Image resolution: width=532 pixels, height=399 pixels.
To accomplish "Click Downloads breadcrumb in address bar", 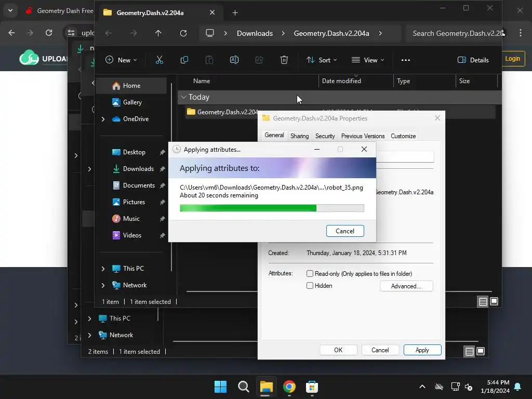I will (x=255, y=33).
